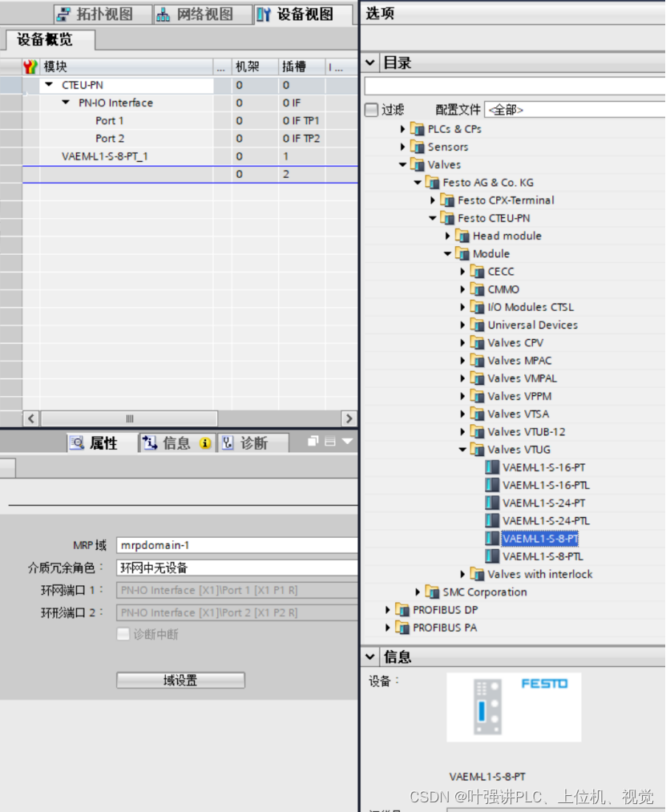Click the VAEM-L1-S-24-PTL module icon
This screenshot has width=666, height=812.
pyautogui.click(x=492, y=520)
